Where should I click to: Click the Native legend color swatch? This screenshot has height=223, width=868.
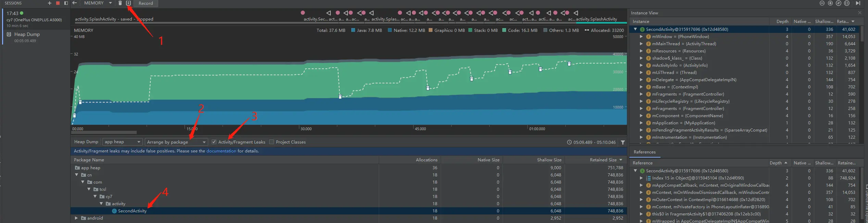click(390, 30)
